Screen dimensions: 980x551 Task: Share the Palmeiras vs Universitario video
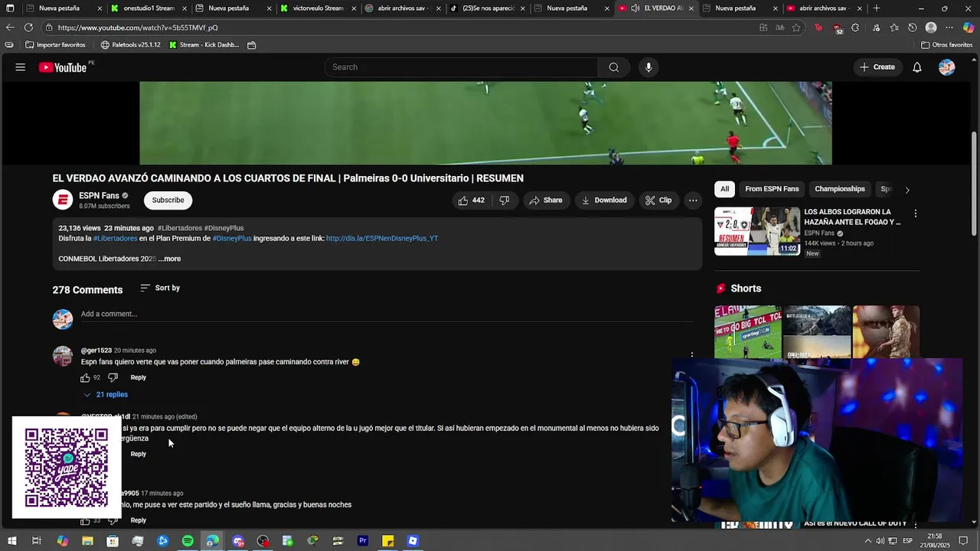point(546,201)
